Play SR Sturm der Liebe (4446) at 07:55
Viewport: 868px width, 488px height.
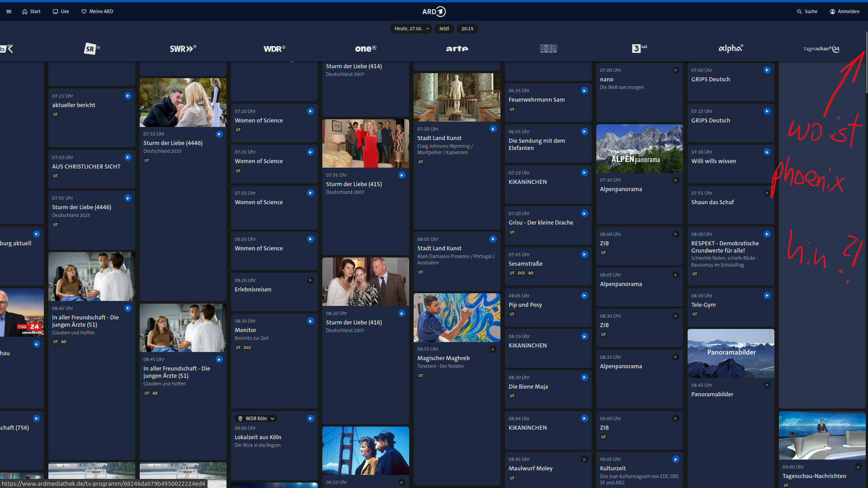click(128, 198)
